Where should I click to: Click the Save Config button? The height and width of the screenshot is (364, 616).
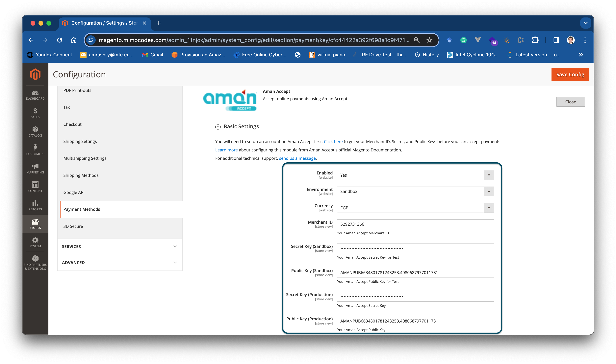pyautogui.click(x=570, y=74)
